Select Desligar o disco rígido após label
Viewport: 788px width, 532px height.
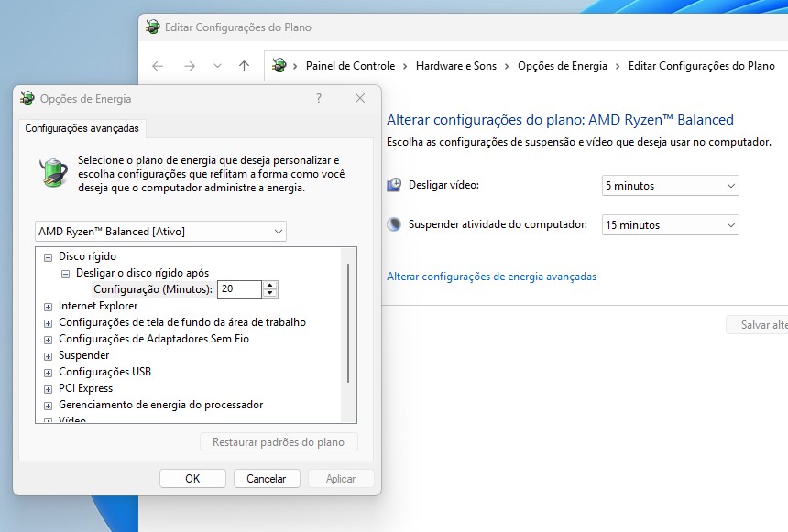coord(142,273)
